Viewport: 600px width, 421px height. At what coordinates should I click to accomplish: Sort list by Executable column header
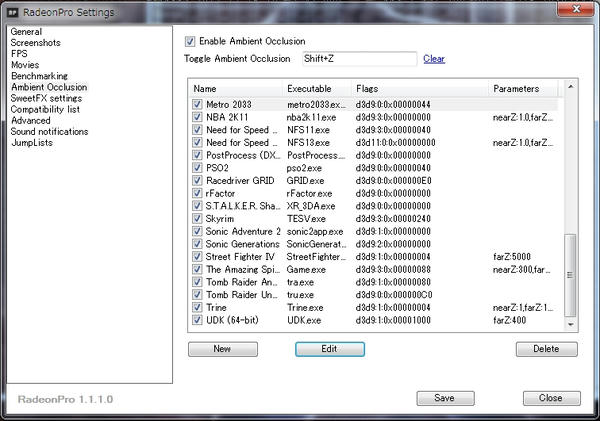tap(317, 88)
